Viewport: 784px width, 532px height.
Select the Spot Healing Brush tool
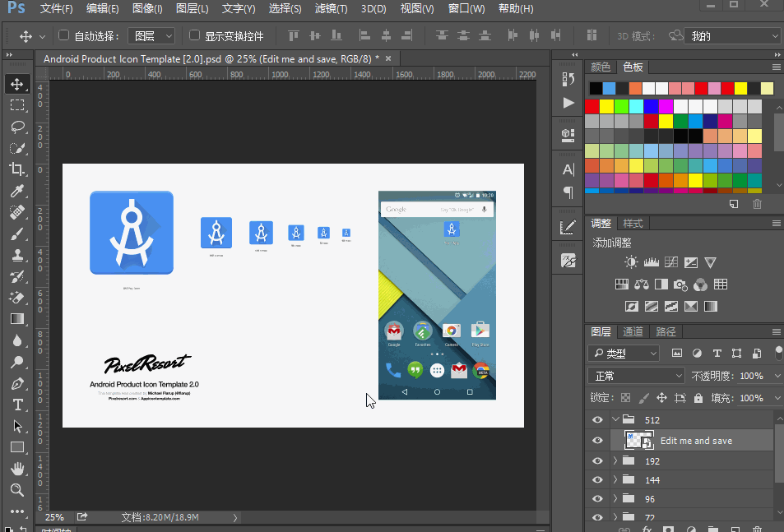click(x=17, y=212)
